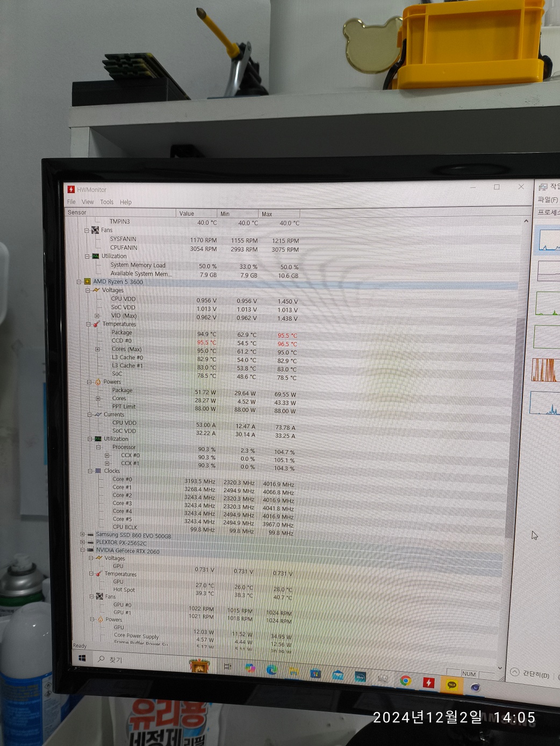Expand the CCX #0 utilization row
Viewport: 560px width, 746px height.
click(x=107, y=456)
